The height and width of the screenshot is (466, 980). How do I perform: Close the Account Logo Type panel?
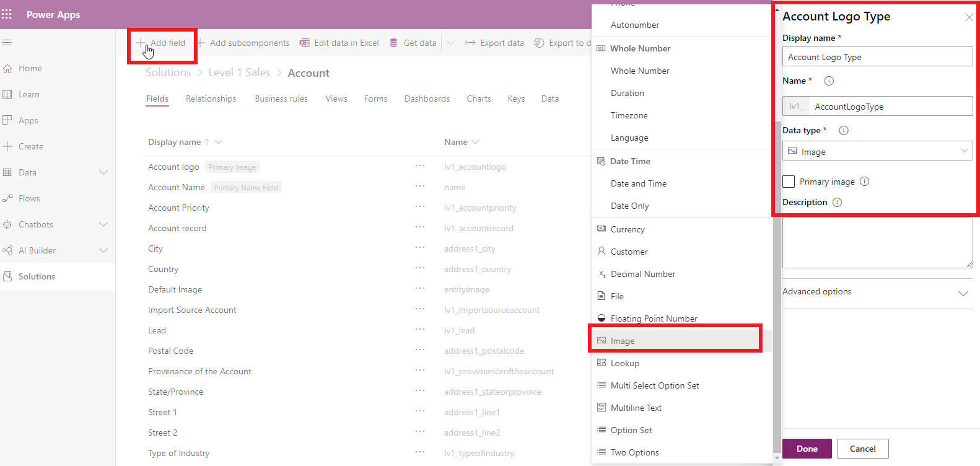tap(969, 17)
